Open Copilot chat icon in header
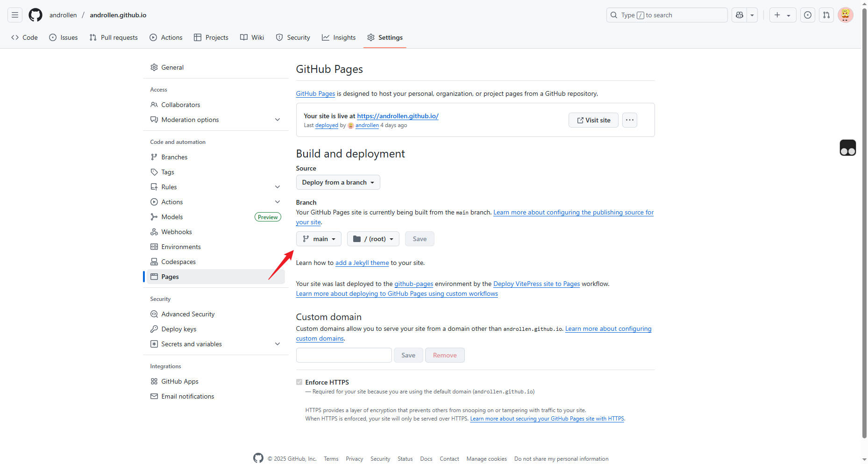868x464 pixels. pyautogui.click(x=740, y=15)
